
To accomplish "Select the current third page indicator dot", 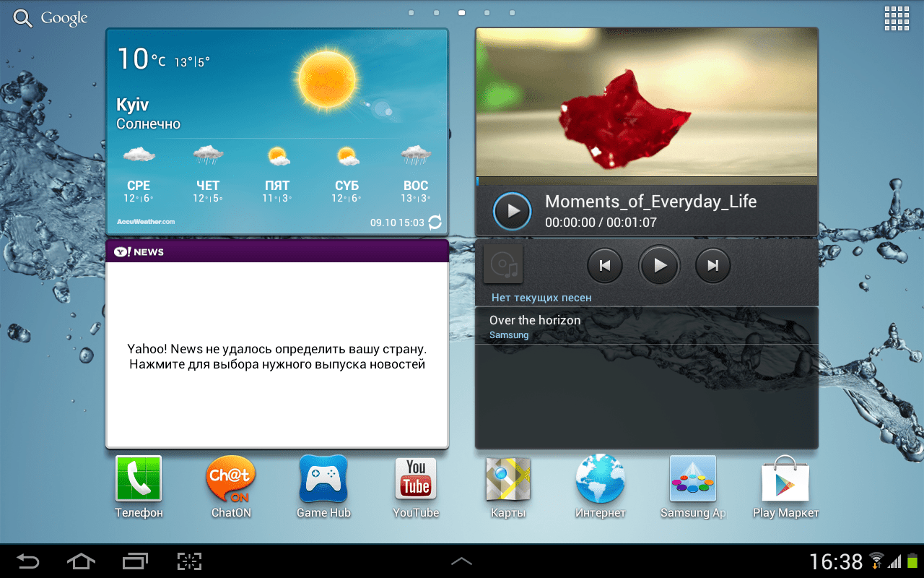I will [x=462, y=13].
